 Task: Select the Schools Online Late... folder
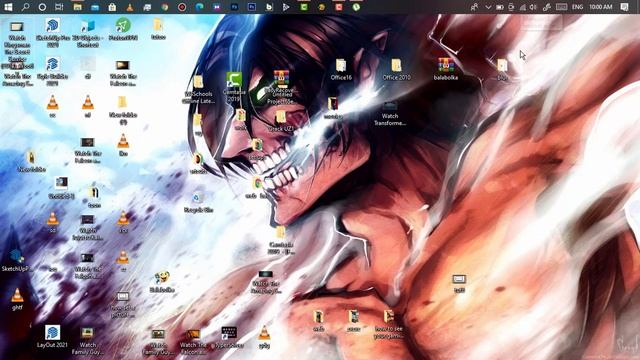point(198,90)
